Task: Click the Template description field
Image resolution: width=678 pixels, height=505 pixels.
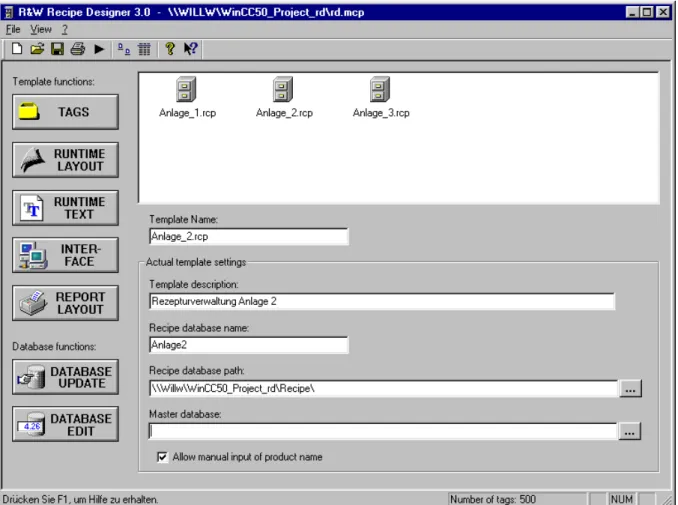Action: [382, 301]
